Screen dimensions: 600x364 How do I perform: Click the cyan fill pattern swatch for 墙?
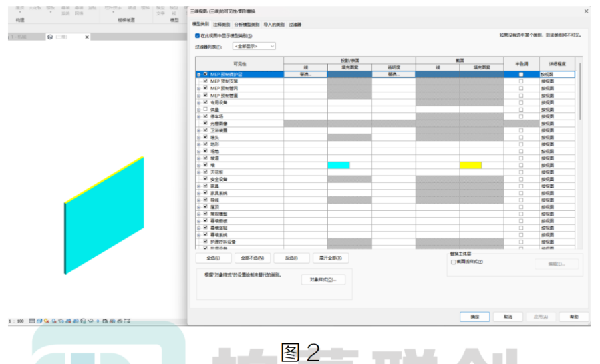[x=339, y=165]
